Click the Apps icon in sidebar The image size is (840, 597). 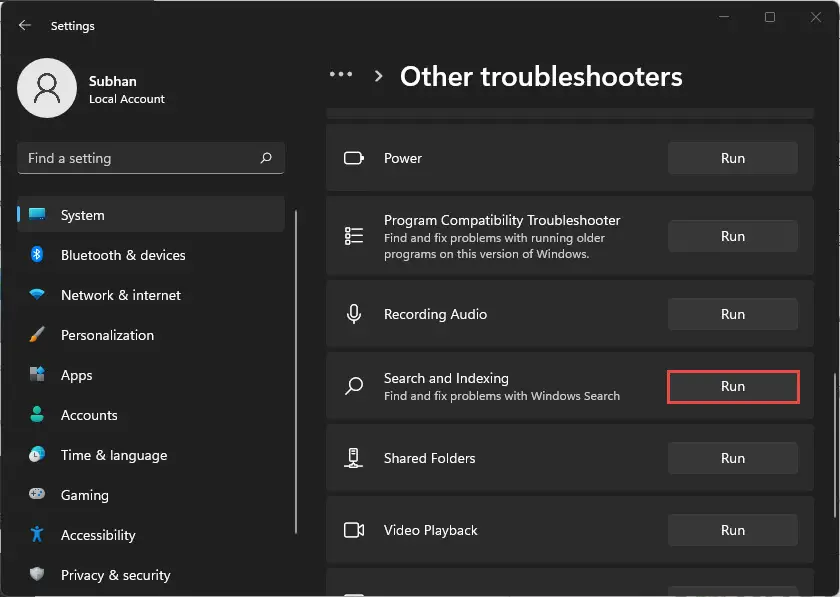tap(37, 374)
